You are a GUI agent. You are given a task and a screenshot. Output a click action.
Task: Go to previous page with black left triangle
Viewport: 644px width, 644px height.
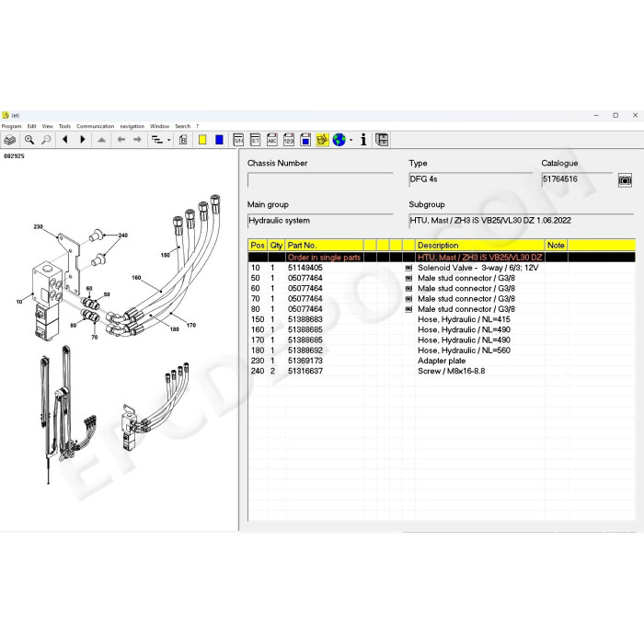click(x=65, y=140)
